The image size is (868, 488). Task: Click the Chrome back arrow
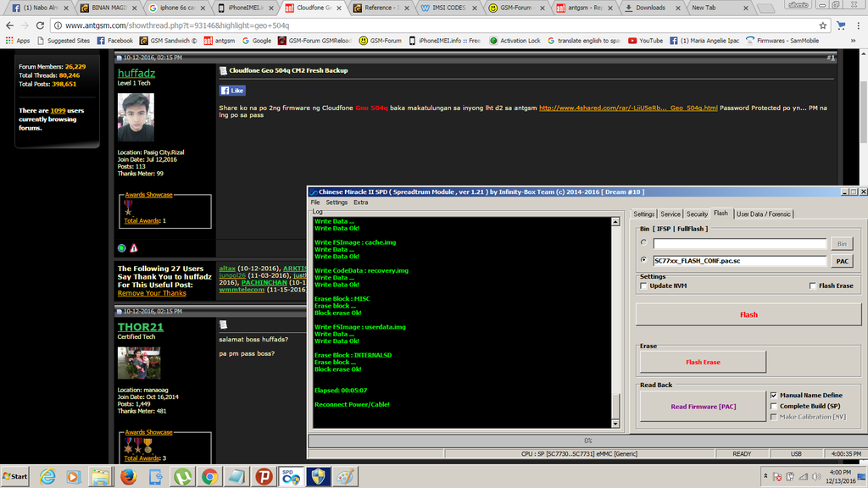coord(9,25)
